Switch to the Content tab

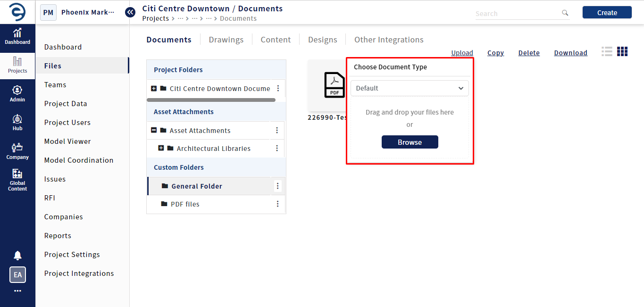(276, 40)
